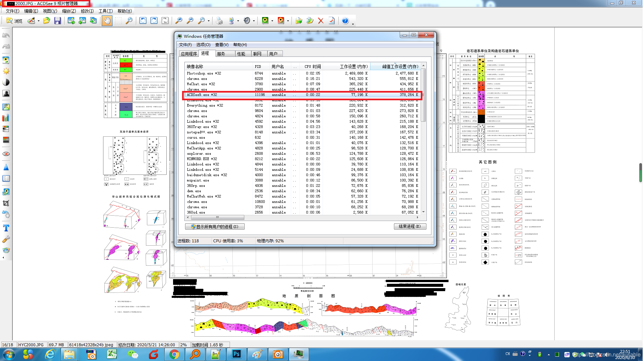The image size is (644, 361).
Task: Open Photoshop from the taskbar
Action: [x=236, y=354]
